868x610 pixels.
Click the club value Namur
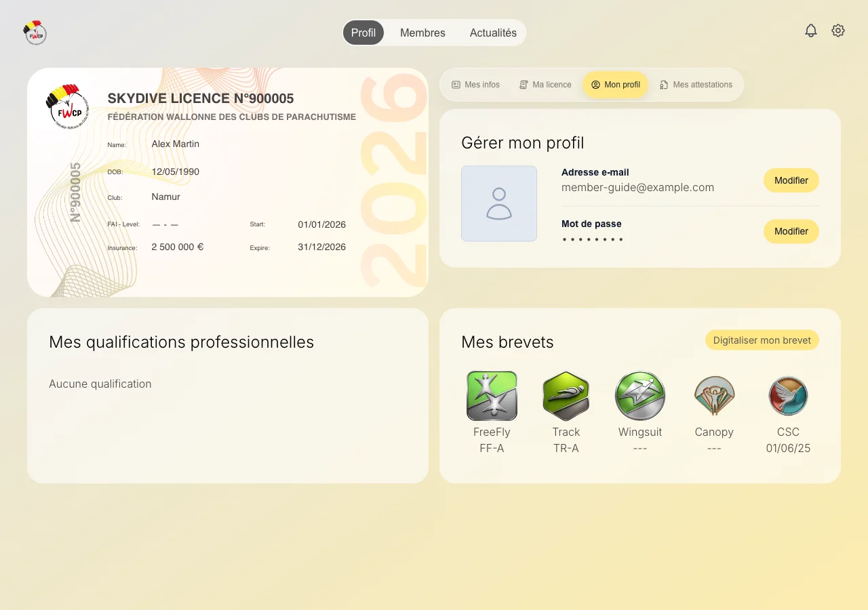(x=166, y=197)
